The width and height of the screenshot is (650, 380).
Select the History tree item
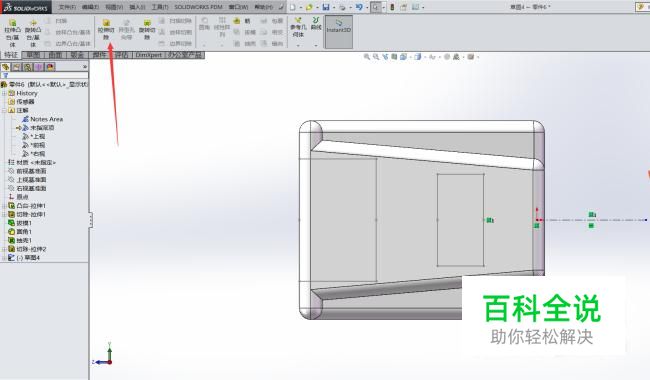27,93
